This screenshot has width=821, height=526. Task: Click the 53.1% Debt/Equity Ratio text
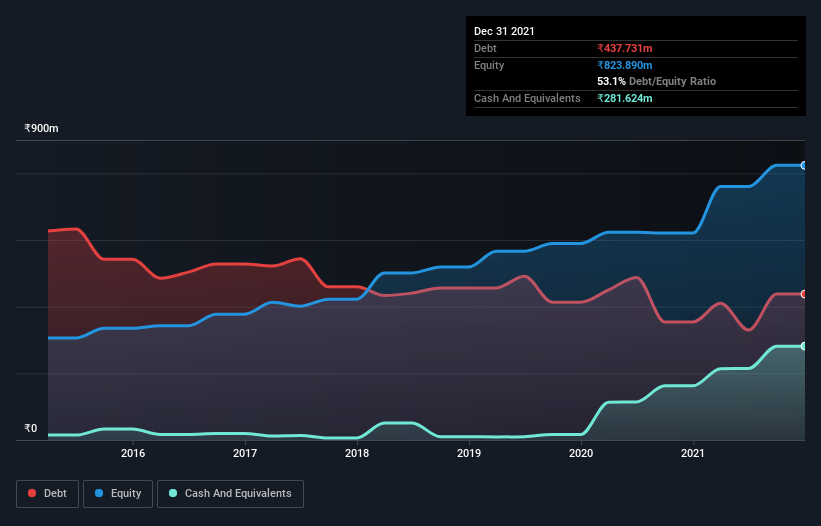pyautogui.click(x=657, y=81)
